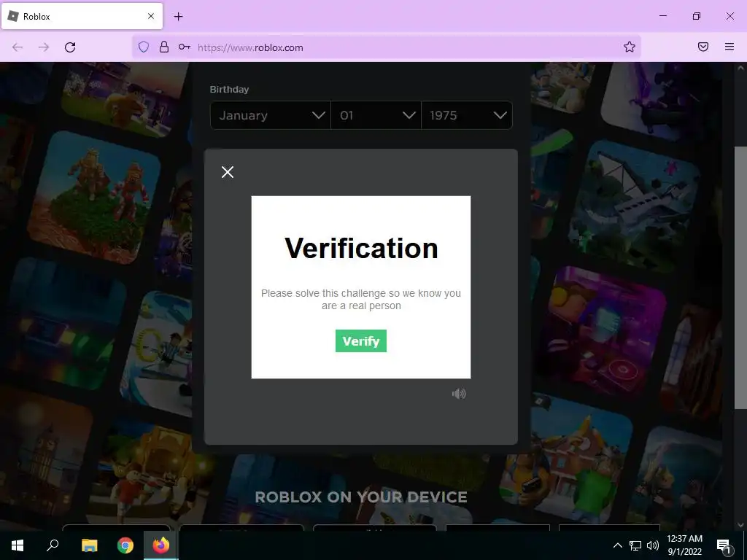Open the taskbar clock showing 12:37 AM

tap(684, 545)
